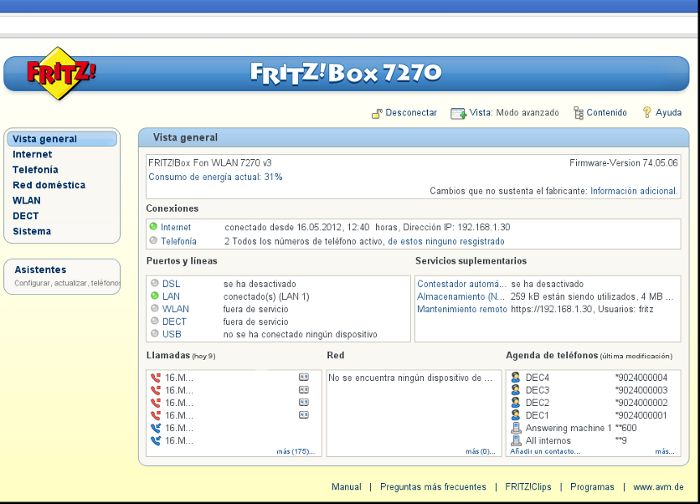The width and height of the screenshot is (700, 504).
Task: Open the Información adicional link
Action: click(633, 190)
